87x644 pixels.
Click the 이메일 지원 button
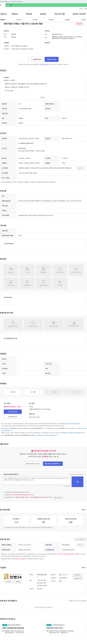13,417
